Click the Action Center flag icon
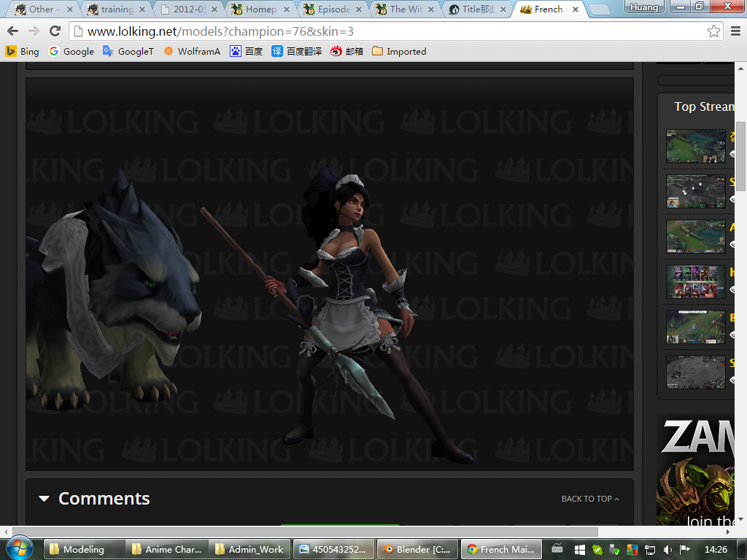 pyautogui.click(x=684, y=550)
